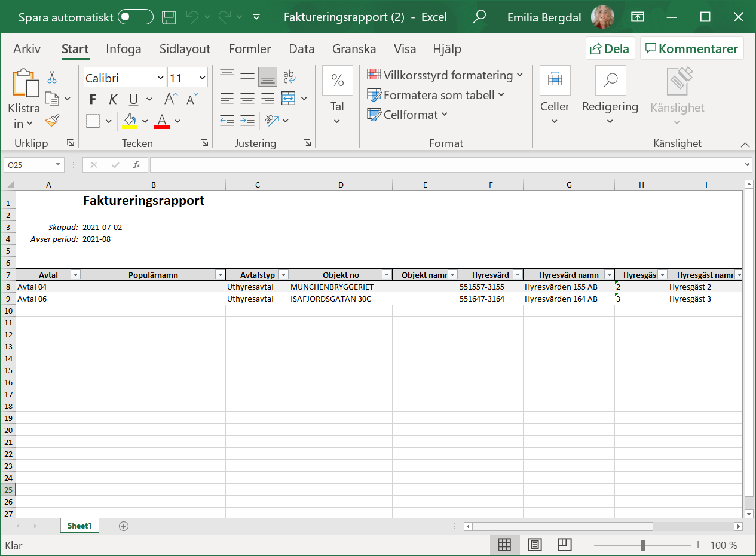
Task: Switch to Page Layout view in status bar
Action: [x=534, y=545]
